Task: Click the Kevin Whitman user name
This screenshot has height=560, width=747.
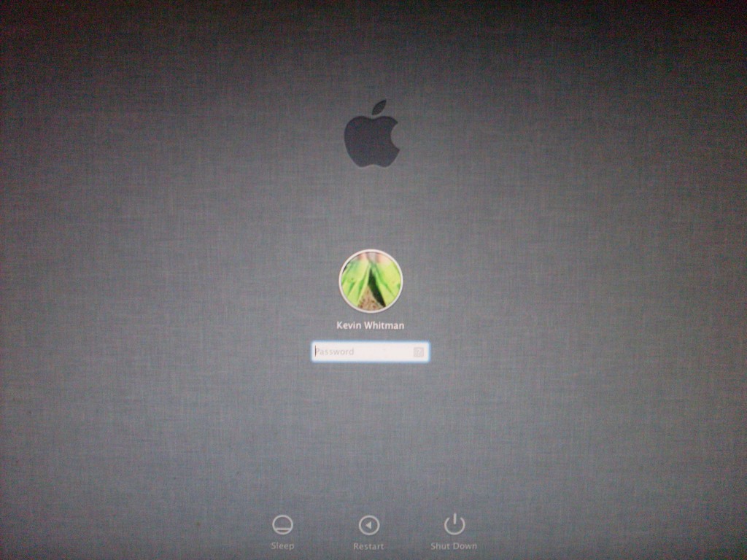Action: point(370,326)
